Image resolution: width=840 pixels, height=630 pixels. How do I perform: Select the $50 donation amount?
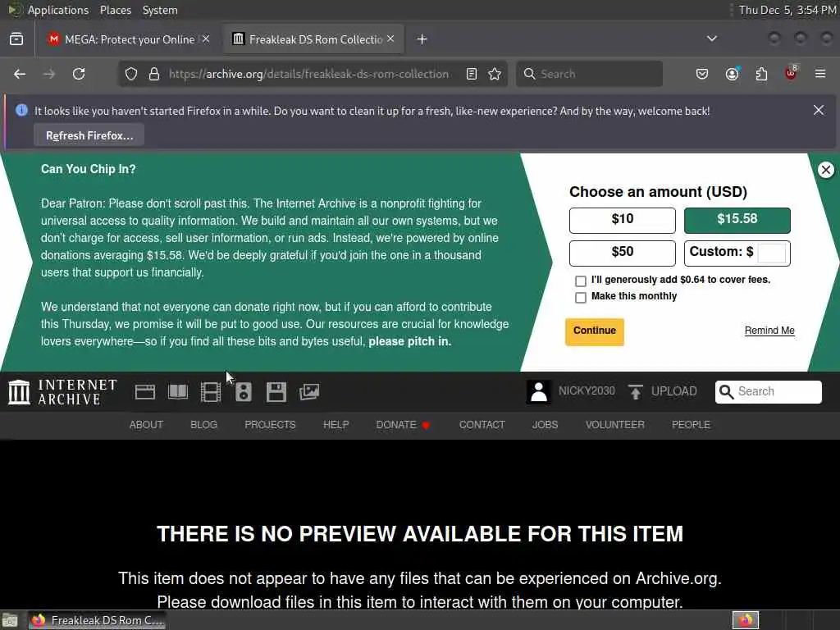pyautogui.click(x=622, y=253)
